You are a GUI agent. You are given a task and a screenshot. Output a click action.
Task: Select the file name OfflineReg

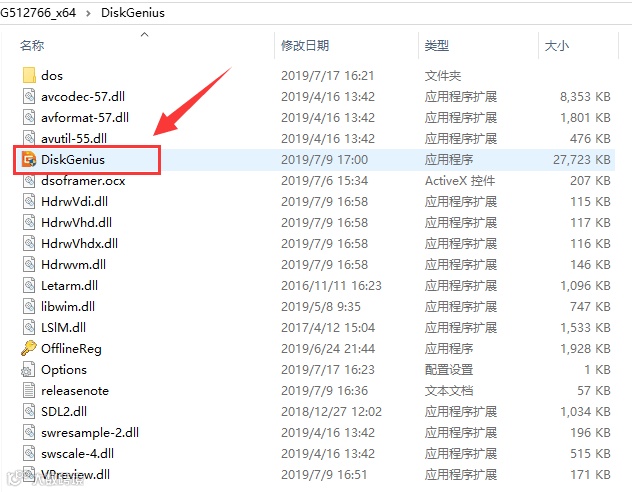click(x=71, y=348)
